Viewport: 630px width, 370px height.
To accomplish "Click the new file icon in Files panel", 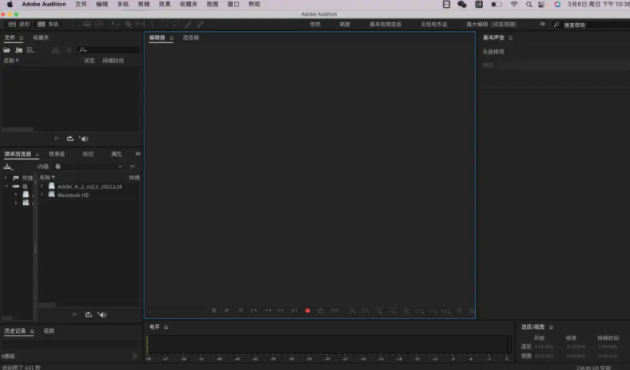I will tap(30, 50).
